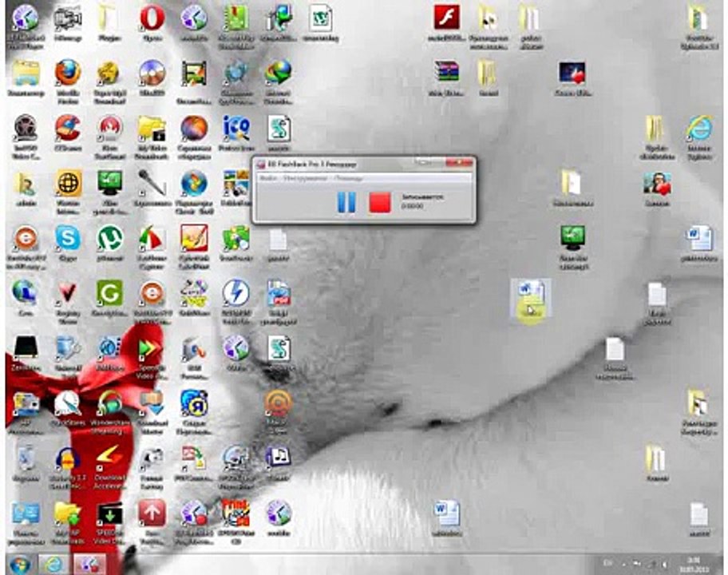This screenshot has width=728, height=575.
Task: Select the Internet Download Manager globe icon
Action: coord(278,73)
